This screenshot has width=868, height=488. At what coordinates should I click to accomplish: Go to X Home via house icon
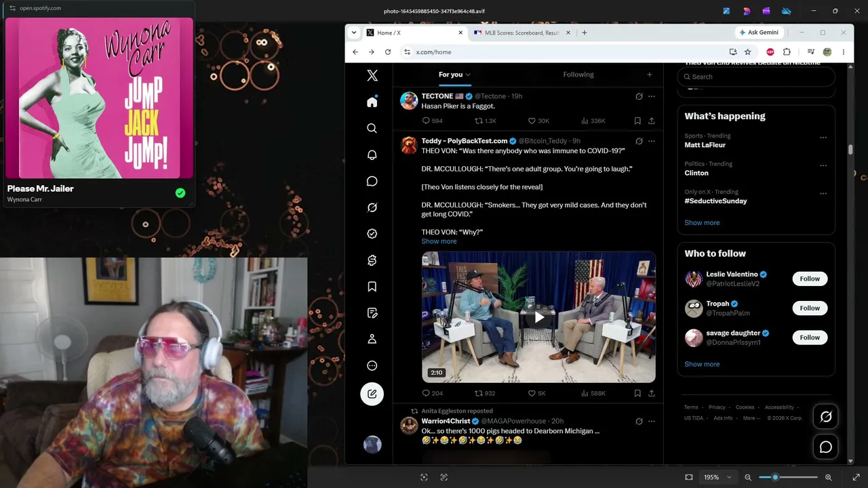372,102
